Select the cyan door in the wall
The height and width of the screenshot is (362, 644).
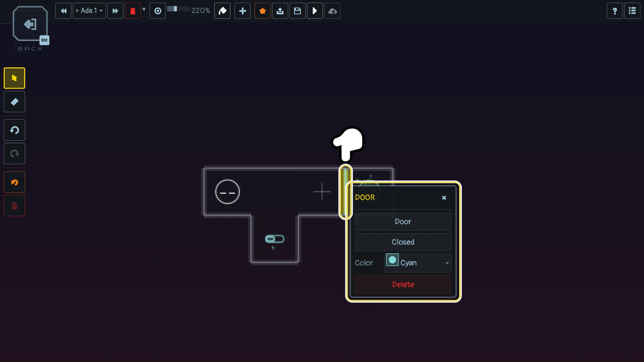(x=345, y=192)
